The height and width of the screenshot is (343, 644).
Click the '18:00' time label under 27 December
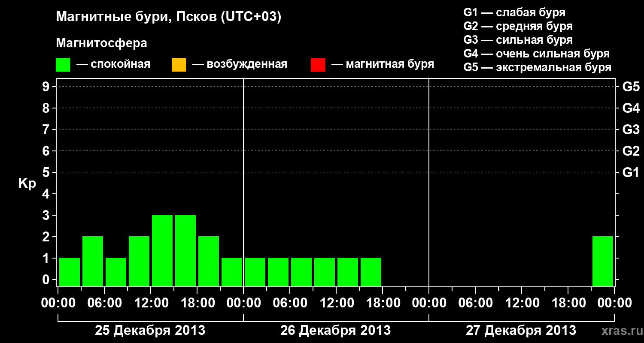point(568,303)
